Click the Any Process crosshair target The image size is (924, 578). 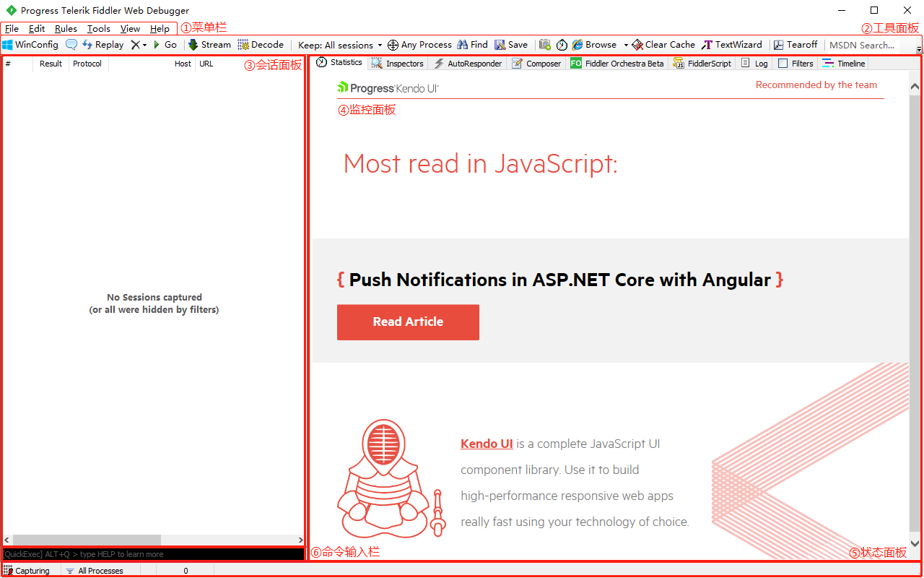click(x=419, y=45)
